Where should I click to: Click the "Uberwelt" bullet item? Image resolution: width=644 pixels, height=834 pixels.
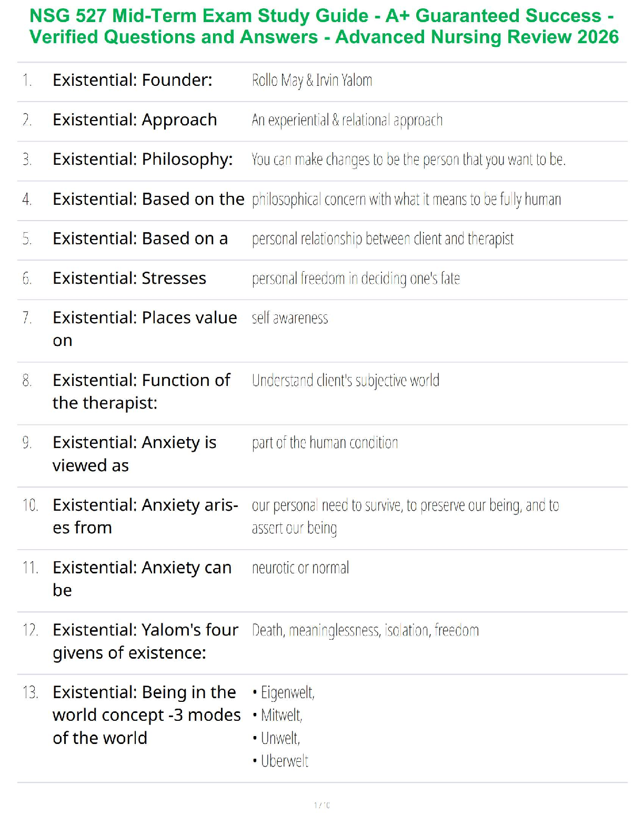pyautogui.click(x=285, y=761)
